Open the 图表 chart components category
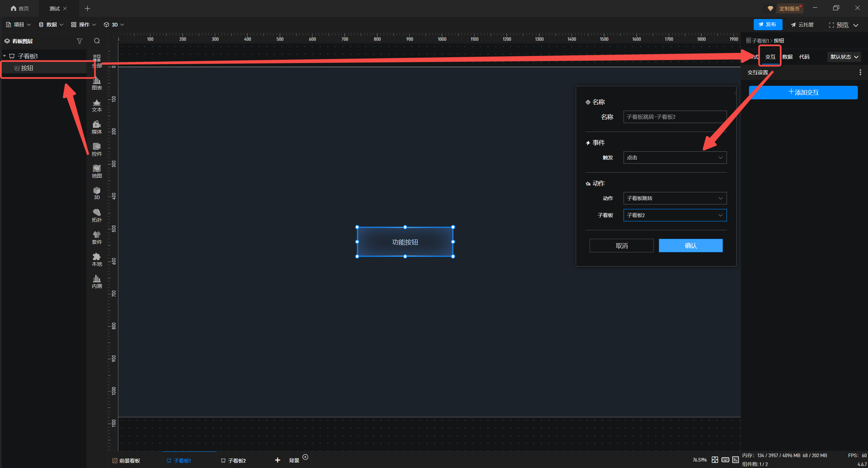 tap(97, 83)
